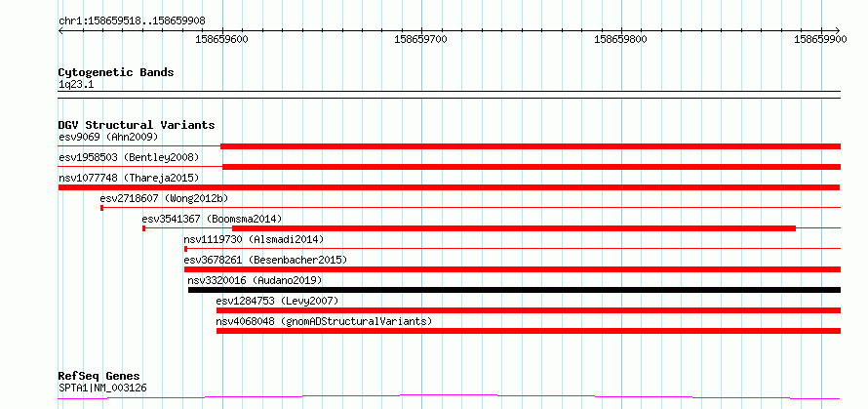Select the esv1958503 thick red bar
The image size is (868, 409).
tap(532, 167)
